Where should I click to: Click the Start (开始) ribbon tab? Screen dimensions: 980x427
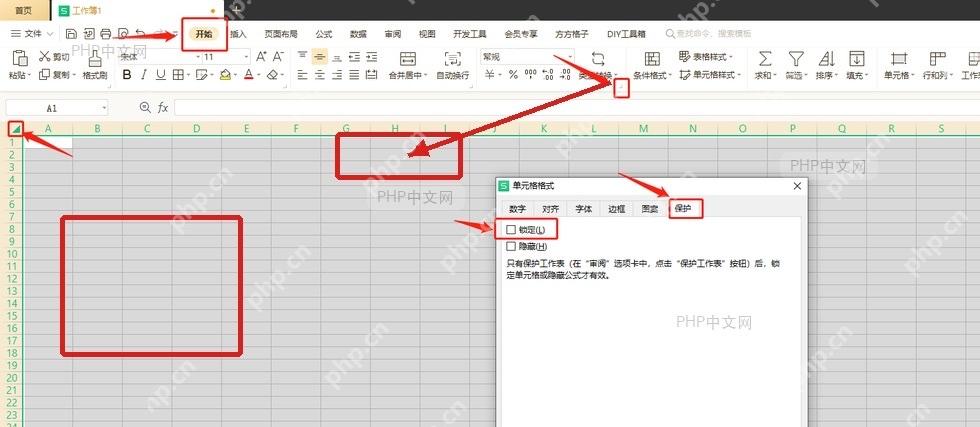204,34
